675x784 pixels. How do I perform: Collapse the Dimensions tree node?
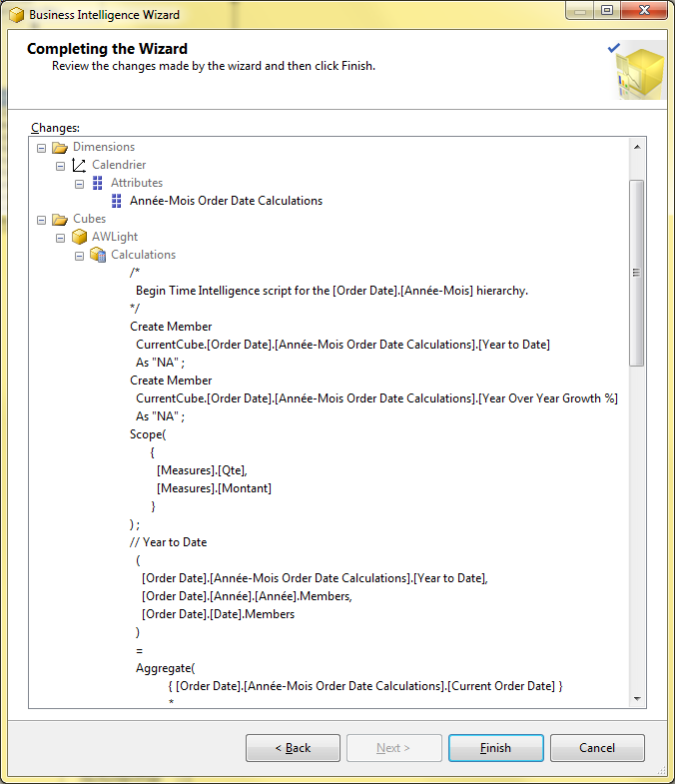(41, 147)
